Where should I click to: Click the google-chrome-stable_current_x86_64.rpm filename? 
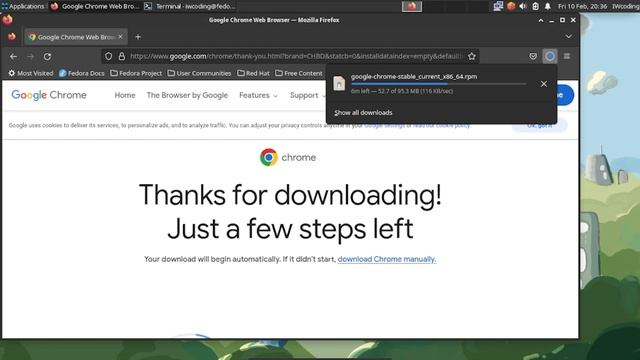(x=414, y=76)
